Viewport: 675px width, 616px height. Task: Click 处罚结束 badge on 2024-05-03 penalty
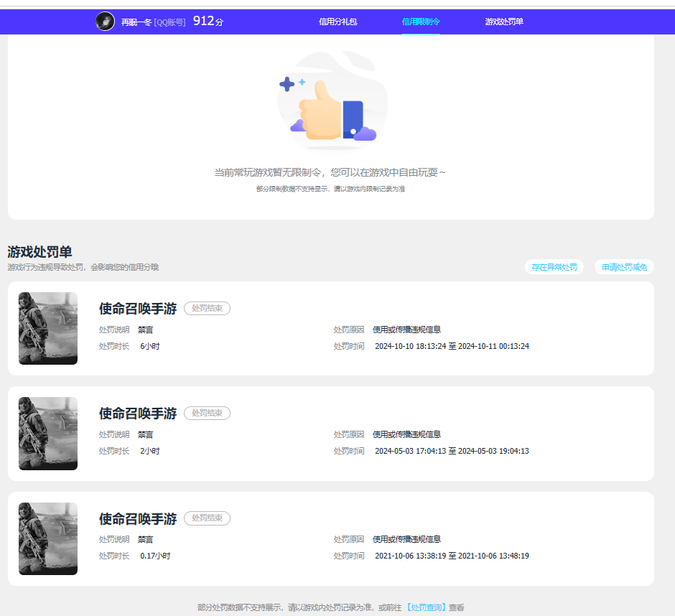[207, 414]
